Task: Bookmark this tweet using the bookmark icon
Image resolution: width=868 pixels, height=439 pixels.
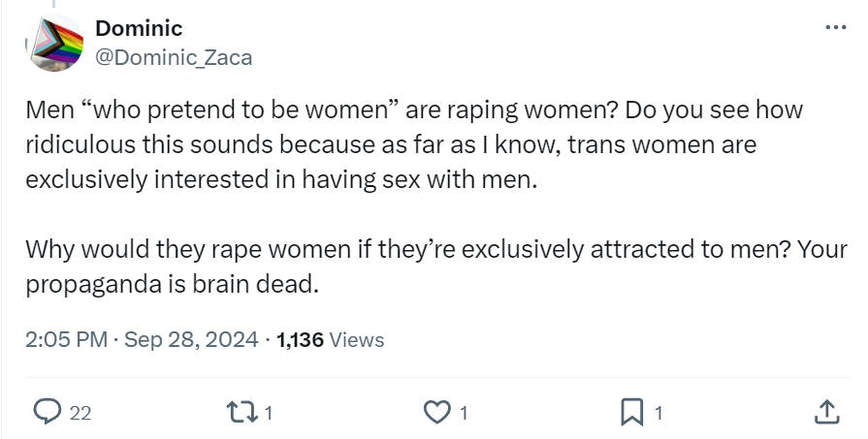Action: point(631,412)
